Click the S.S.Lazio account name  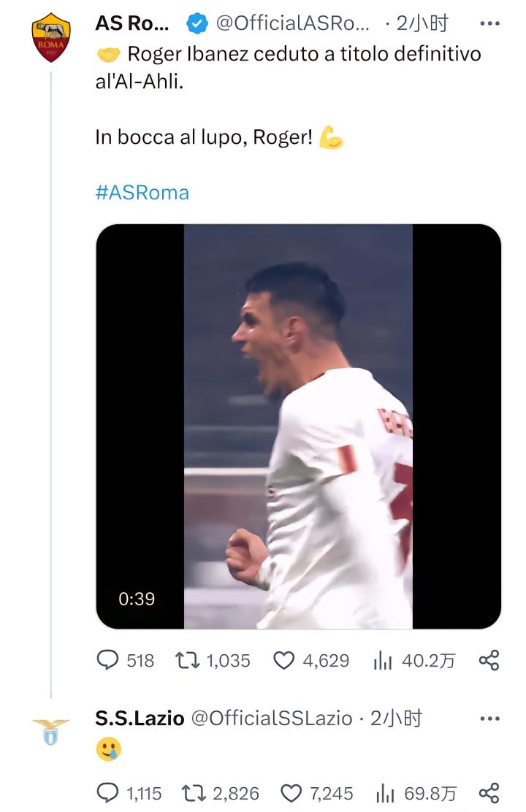coord(140,719)
